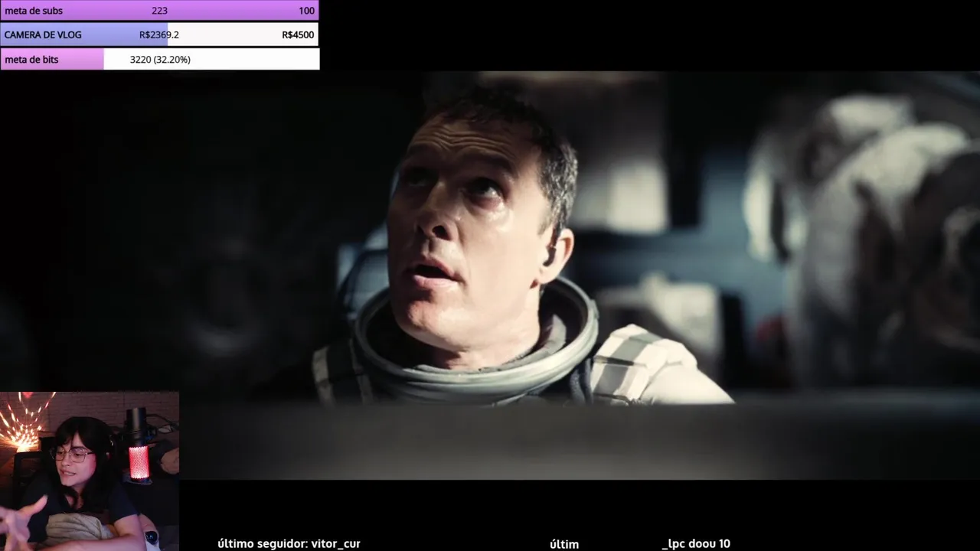Click the streamer webcam overlay

pyautogui.click(x=90, y=471)
